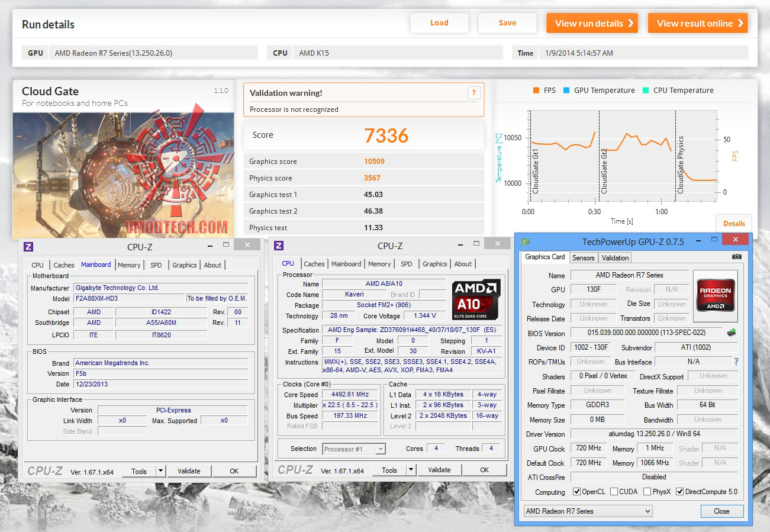Viewport: 770px width, 532px height.
Task: Click the Cloud Gate preview thumbnail
Action: click(x=124, y=176)
